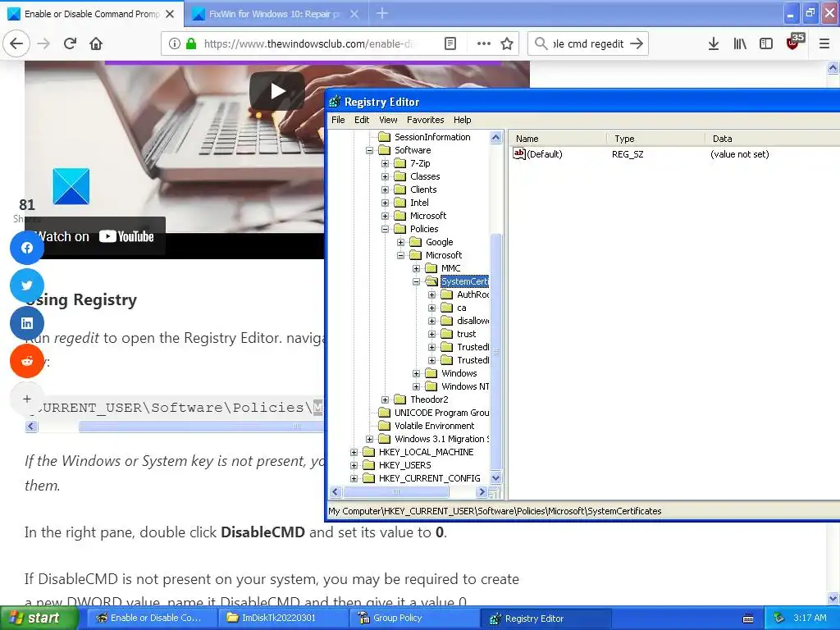Toggle the Firefox sidebars icon
Viewport: 840px width, 630px height.
(766, 43)
